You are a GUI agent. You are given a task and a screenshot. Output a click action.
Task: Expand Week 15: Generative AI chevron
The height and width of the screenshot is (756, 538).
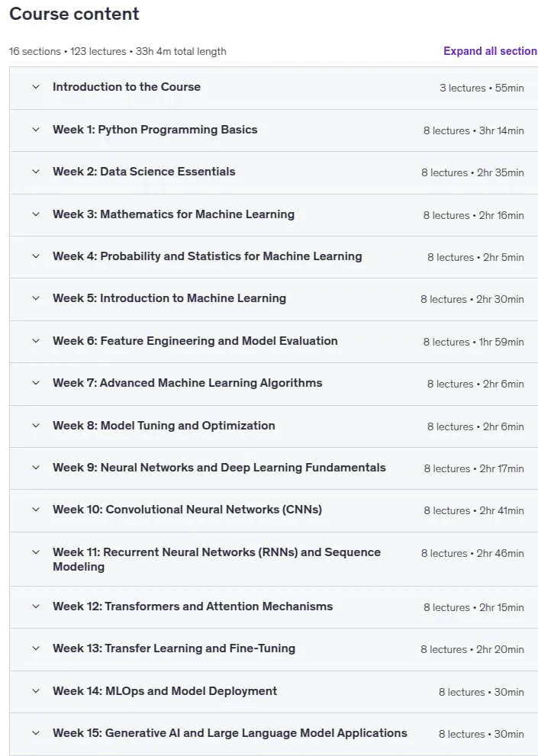[36, 733]
